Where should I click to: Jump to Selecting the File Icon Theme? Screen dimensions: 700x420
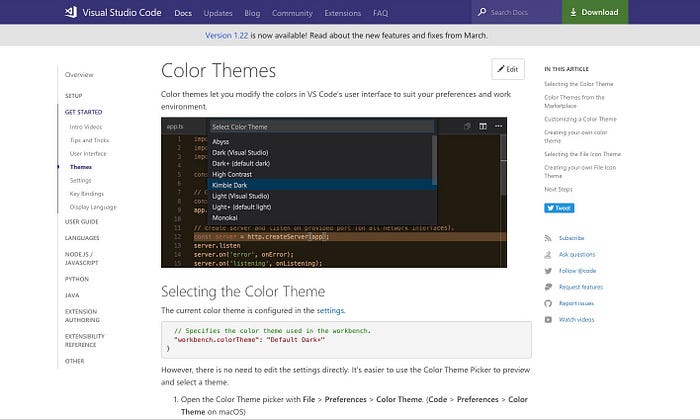[582, 154]
